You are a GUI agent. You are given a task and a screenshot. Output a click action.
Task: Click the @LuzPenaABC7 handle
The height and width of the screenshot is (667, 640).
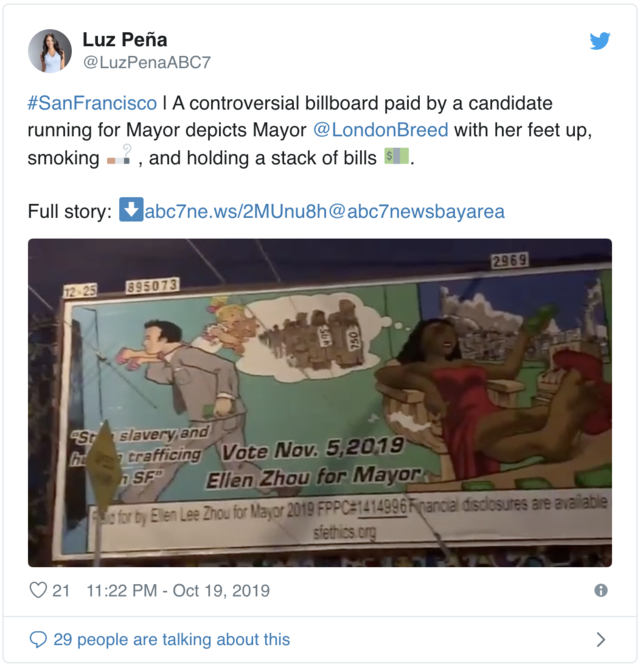click(147, 63)
